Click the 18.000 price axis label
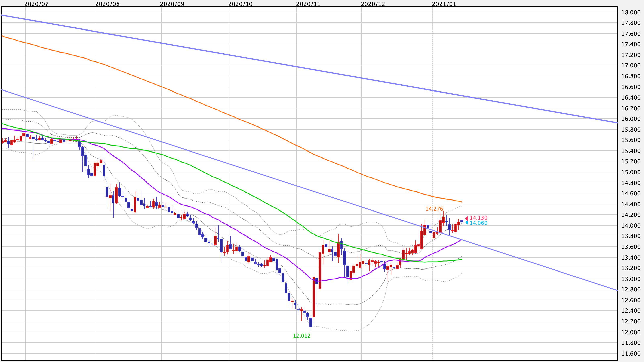Image resolution: width=644 pixels, height=362 pixels. coord(631,12)
